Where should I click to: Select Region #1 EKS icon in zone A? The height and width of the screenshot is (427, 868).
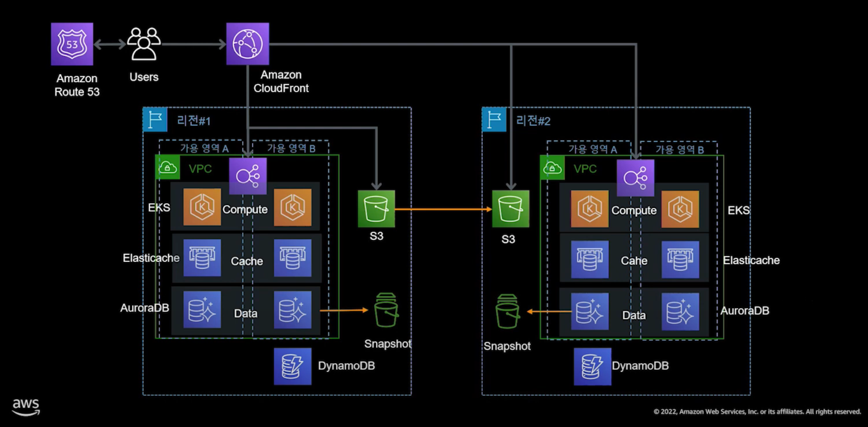[x=202, y=207]
